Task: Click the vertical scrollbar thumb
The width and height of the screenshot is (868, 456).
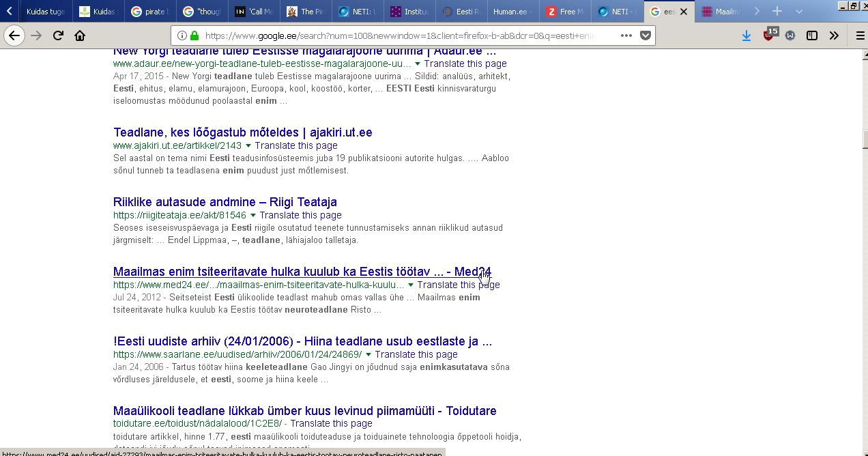Action: (865, 139)
